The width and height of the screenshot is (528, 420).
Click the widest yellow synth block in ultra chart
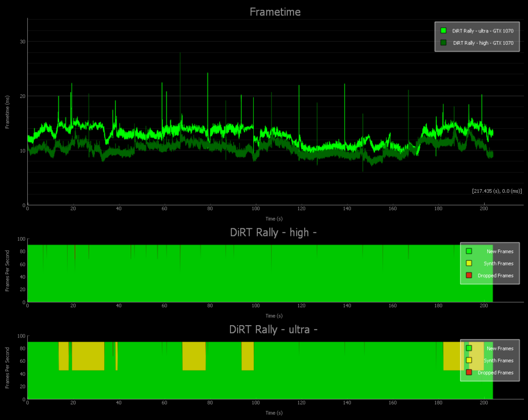point(88,356)
